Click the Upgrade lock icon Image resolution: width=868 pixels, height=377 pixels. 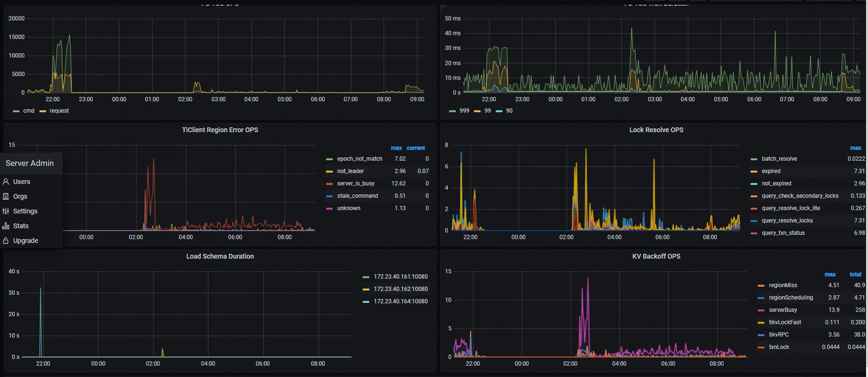[x=6, y=241]
